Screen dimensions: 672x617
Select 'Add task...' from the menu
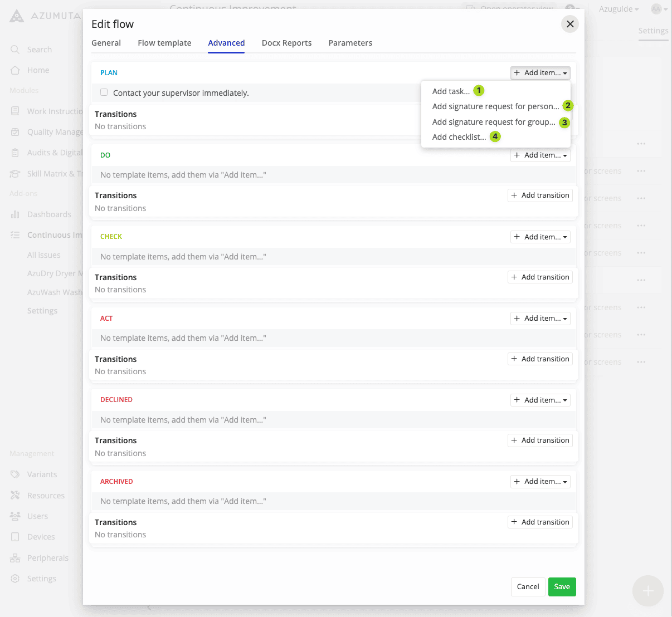(451, 91)
